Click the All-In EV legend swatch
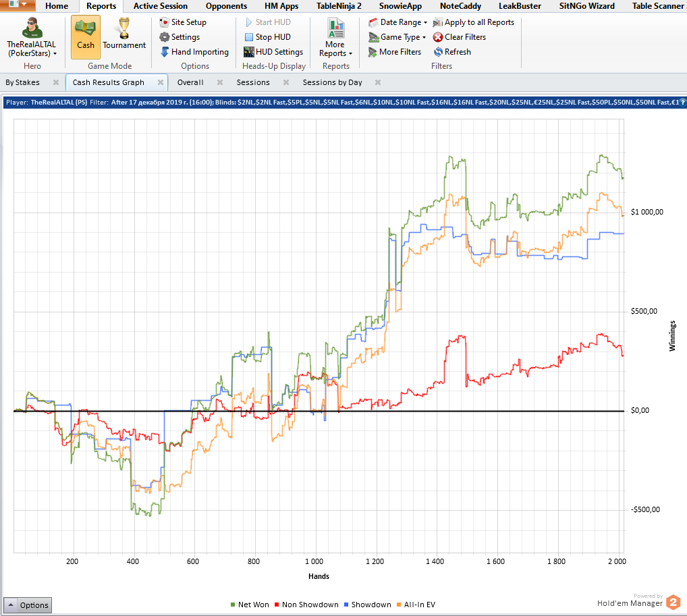The width and height of the screenshot is (687, 616). pos(400,605)
